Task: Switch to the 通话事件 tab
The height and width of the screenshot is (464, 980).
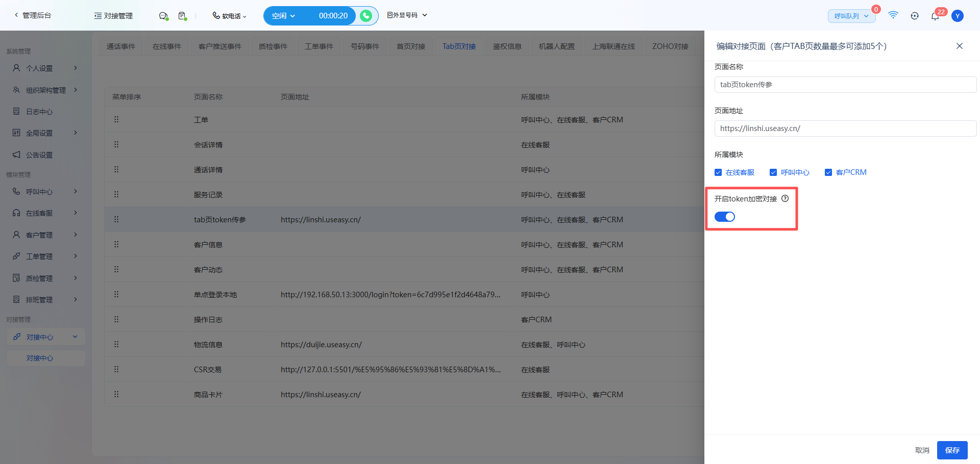Action: click(x=121, y=46)
